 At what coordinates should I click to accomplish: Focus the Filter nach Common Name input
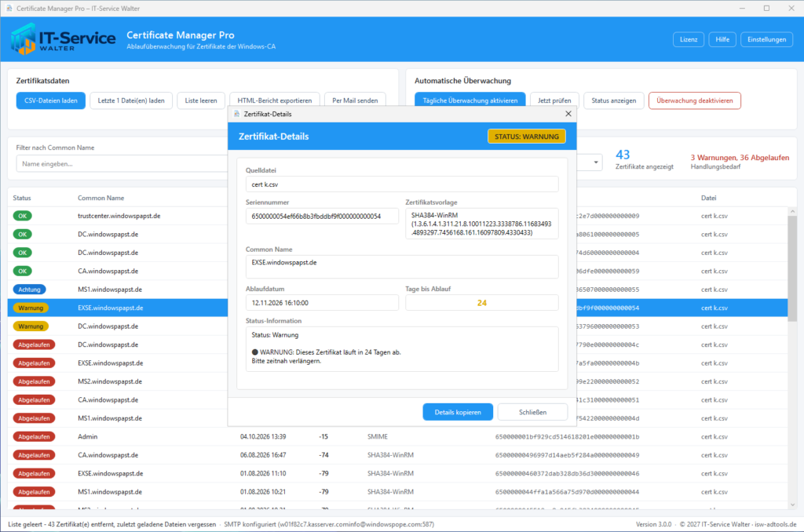coord(122,164)
